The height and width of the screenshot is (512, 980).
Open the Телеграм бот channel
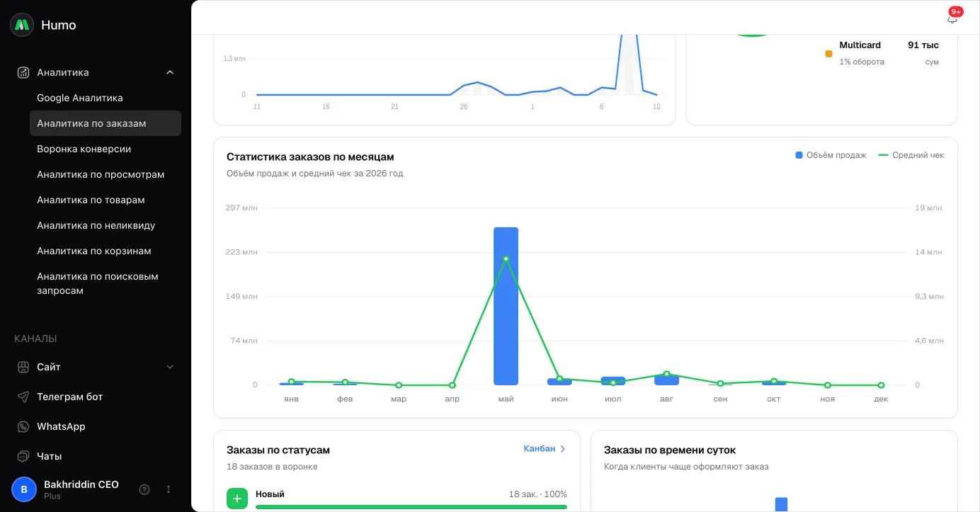click(70, 397)
